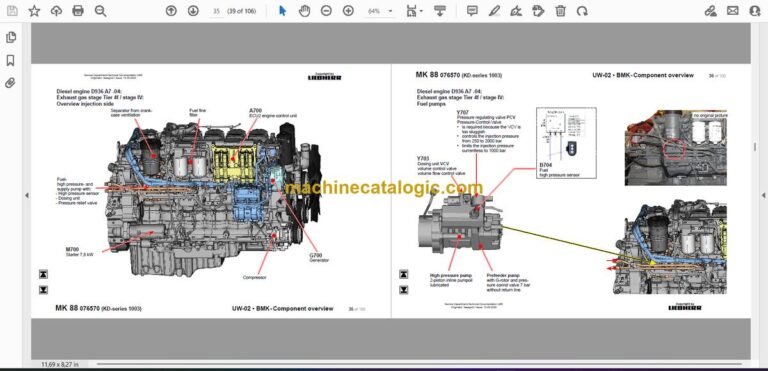Click the 'Overview injection side' heading

85,104
